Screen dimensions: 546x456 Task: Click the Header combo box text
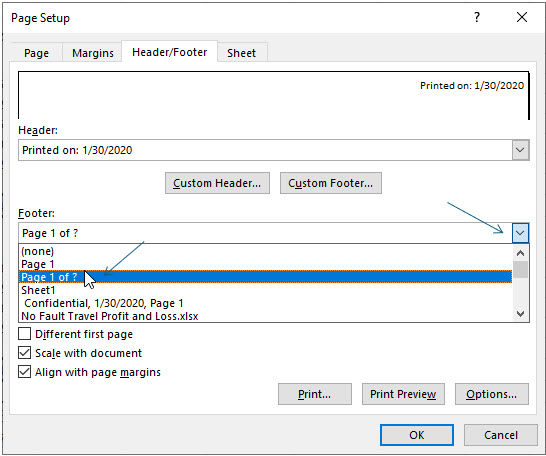(265, 150)
